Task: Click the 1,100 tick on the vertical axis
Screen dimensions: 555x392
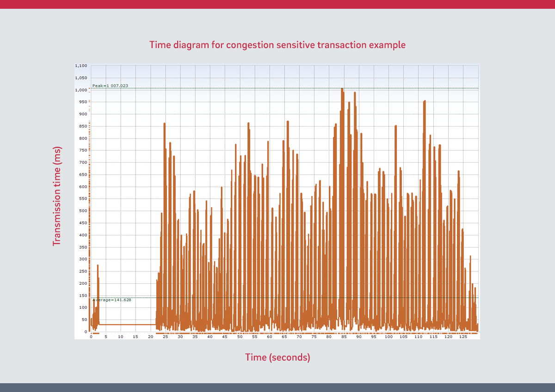Action: coord(81,66)
